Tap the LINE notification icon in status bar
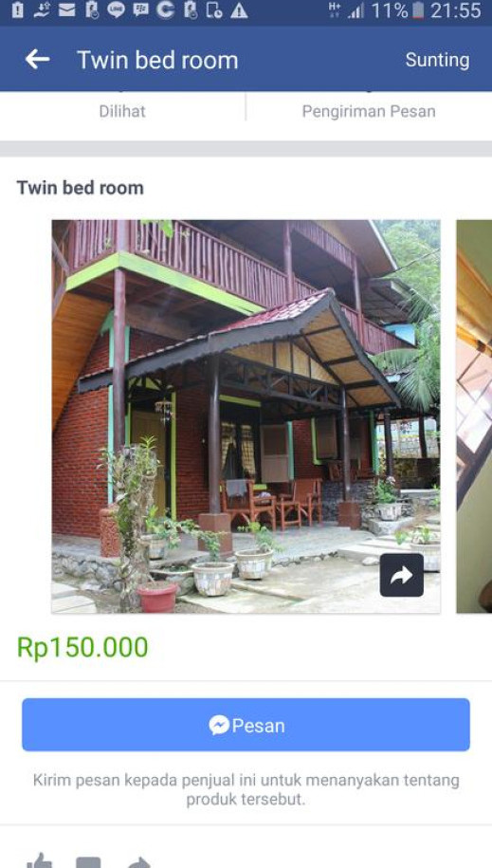The image size is (492, 868). pyautogui.click(x=116, y=10)
